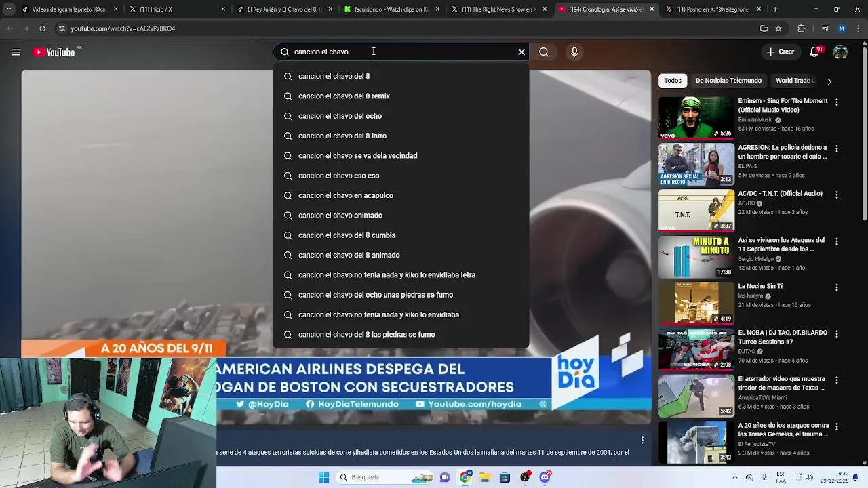
Task: Pick suggestion 'cancion el chavo del 8 intro'
Action: tap(401, 136)
